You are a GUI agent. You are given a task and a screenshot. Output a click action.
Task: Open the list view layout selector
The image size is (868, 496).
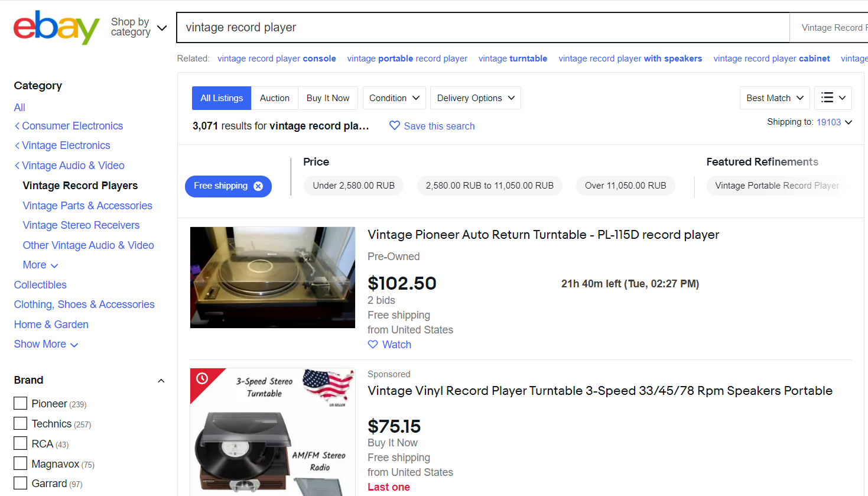tap(833, 98)
